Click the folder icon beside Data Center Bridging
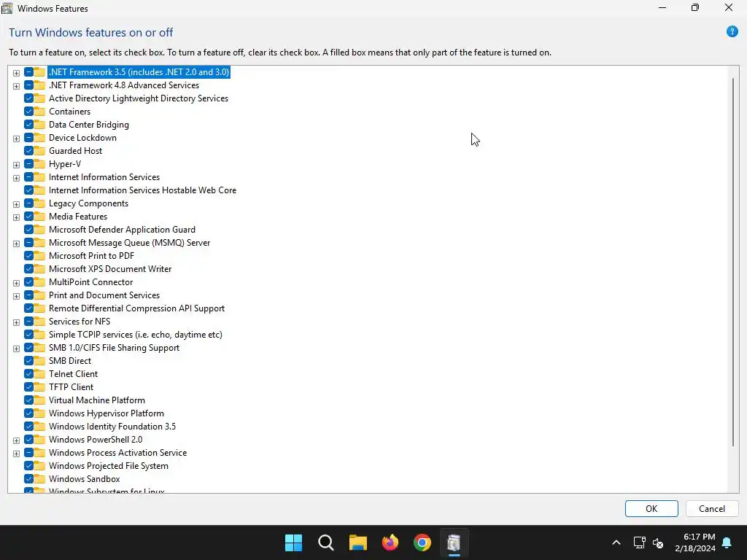The height and width of the screenshot is (560, 747). click(39, 125)
